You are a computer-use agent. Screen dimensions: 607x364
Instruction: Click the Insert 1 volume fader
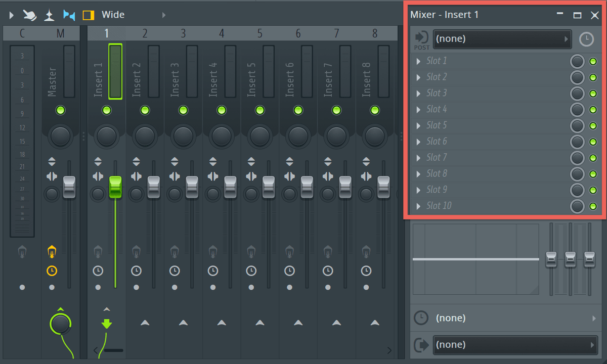coord(115,187)
